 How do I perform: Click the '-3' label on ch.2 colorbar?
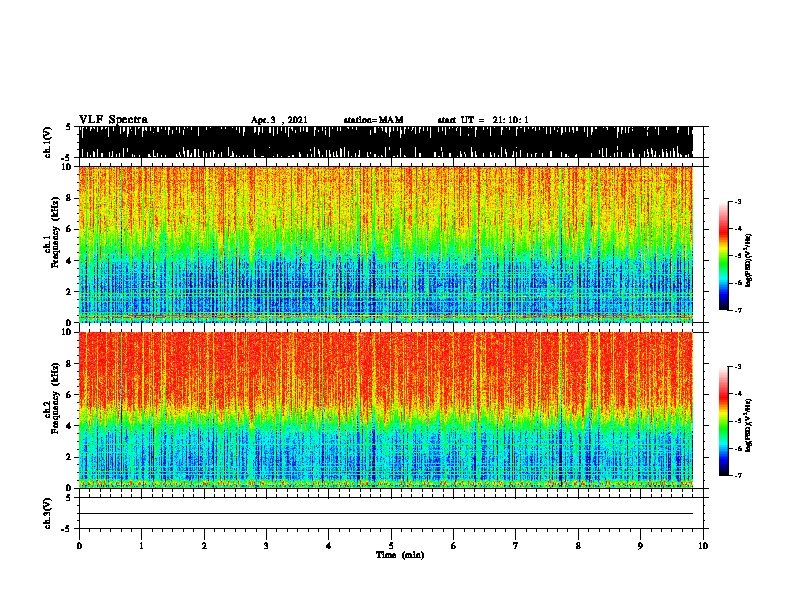click(737, 367)
